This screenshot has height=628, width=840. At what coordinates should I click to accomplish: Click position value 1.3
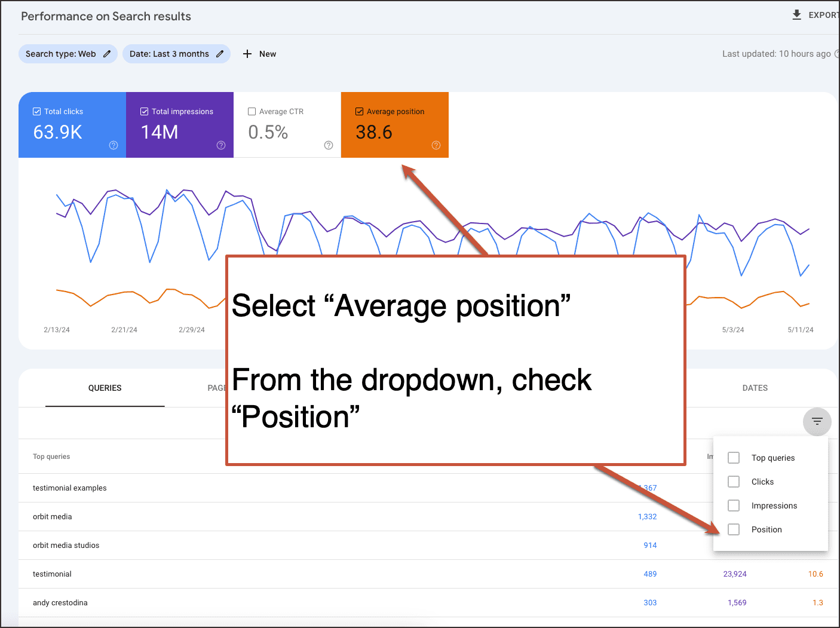(818, 603)
